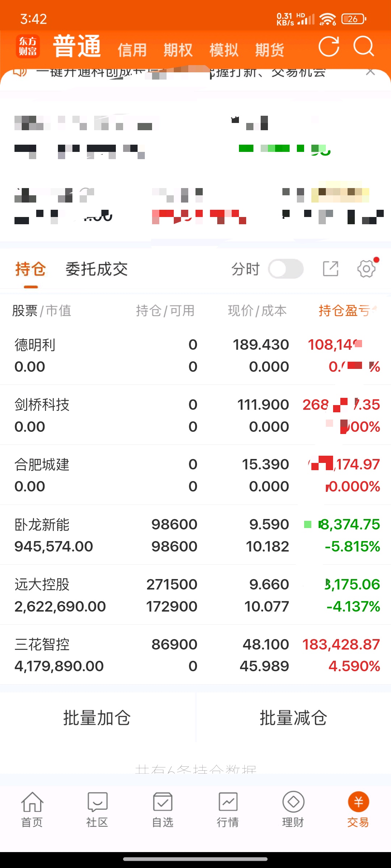Tap 批量加仓 button
The height and width of the screenshot is (868, 391).
(97, 718)
